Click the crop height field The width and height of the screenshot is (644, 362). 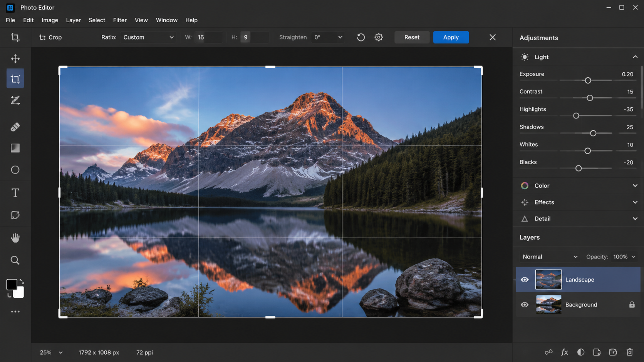click(x=255, y=37)
